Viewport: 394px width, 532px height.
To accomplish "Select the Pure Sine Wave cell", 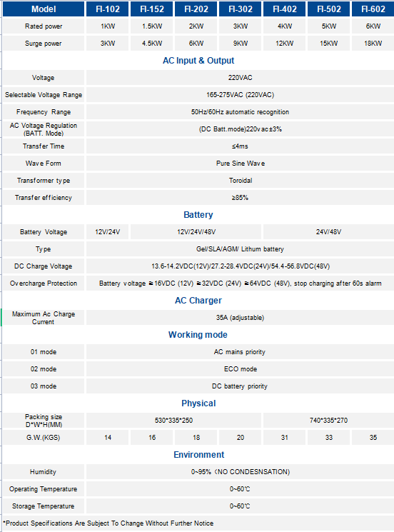I will 240,164.
